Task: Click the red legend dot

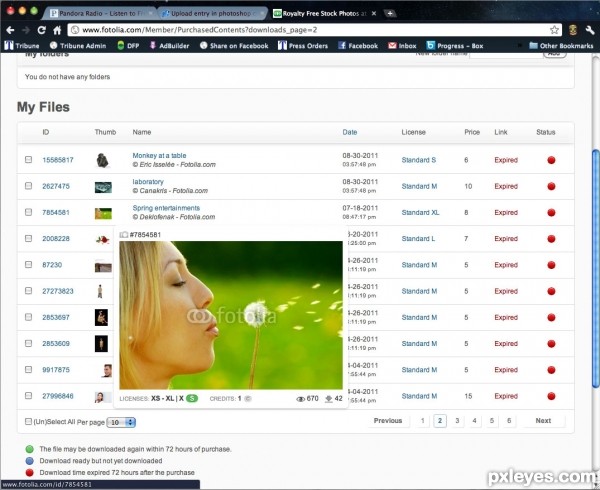Action: (x=29, y=472)
